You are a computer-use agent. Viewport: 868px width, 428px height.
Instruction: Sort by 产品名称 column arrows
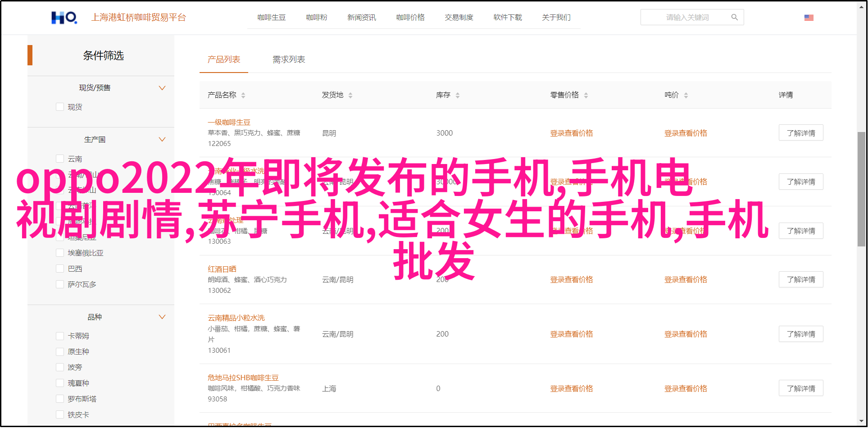(x=243, y=95)
